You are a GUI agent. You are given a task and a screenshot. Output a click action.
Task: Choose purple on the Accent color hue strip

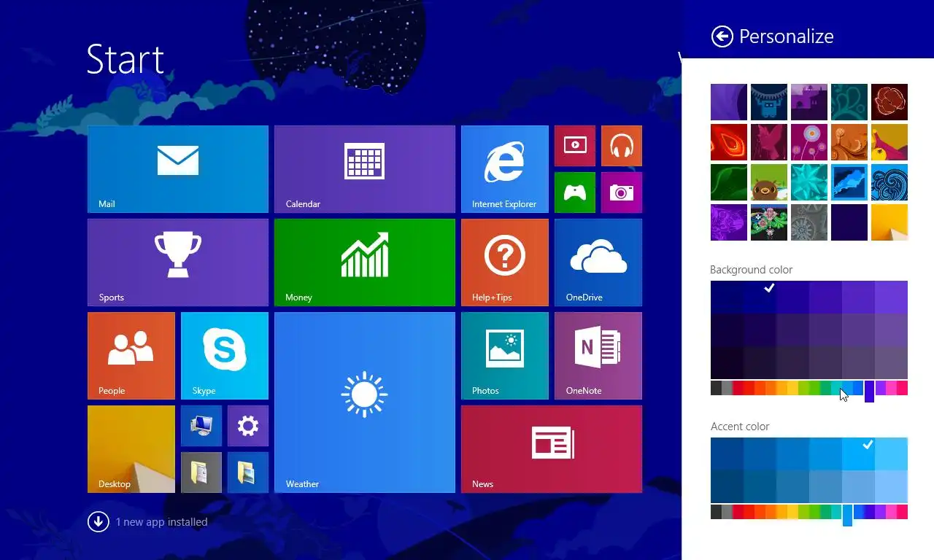(880, 512)
